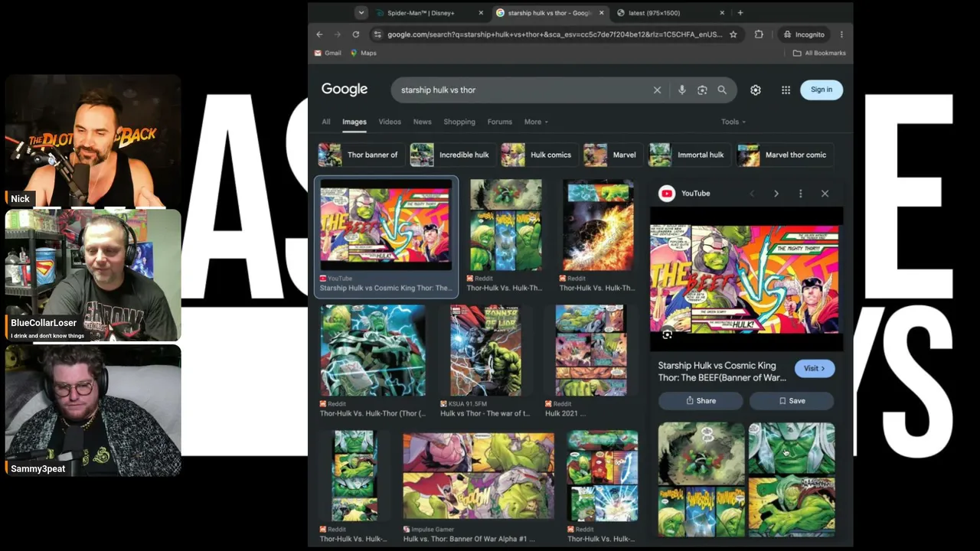Open the KSUA 91.5FM Hulk vs Thor image
Viewport: 980px width, 551px height.
[x=485, y=350]
